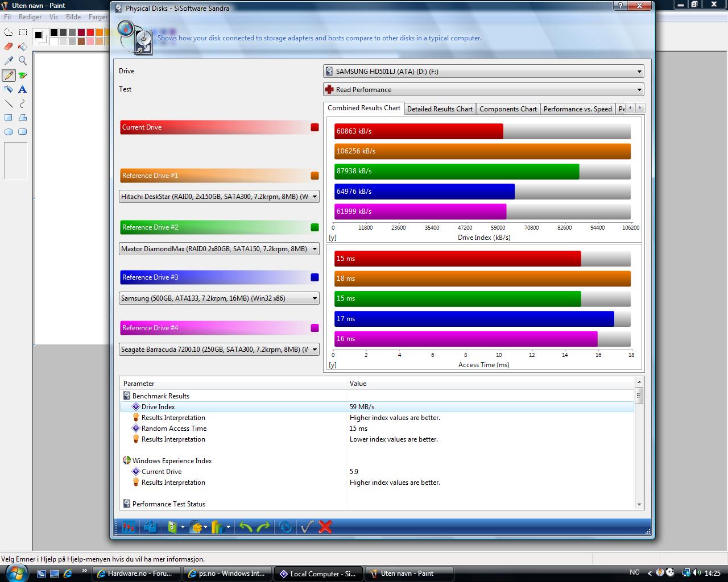Open the Test dropdown showing Read Performance
Image resolution: width=728 pixels, height=582 pixels.
[483, 90]
